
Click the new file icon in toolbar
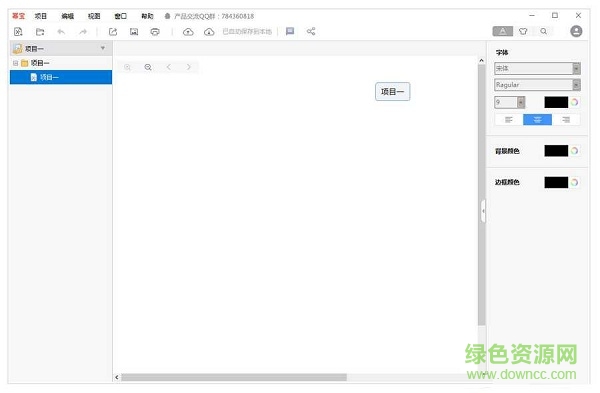[x=18, y=32]
